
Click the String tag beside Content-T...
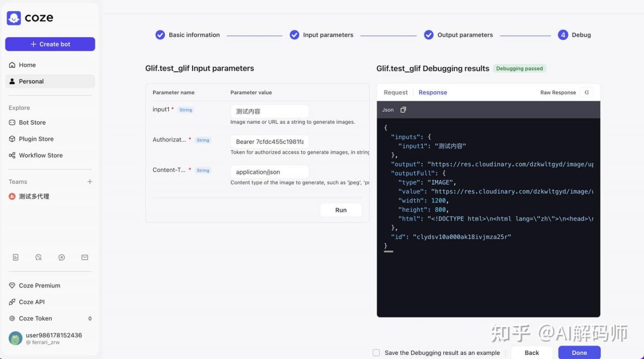[x=203, y=170]
